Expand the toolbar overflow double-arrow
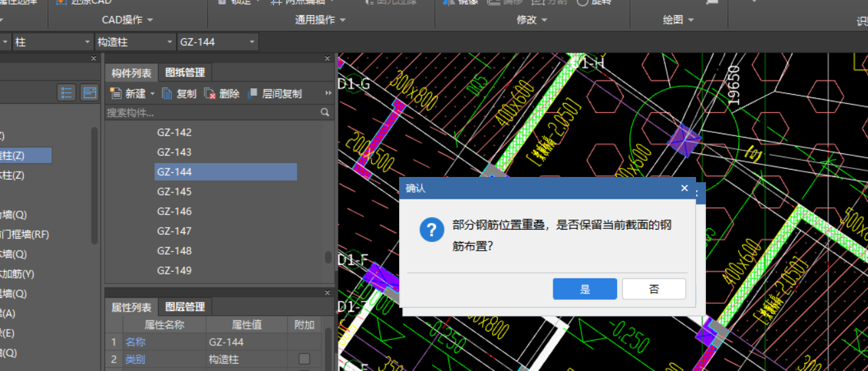The height and width of the screenshot is (371, 868). pos(328,93)
